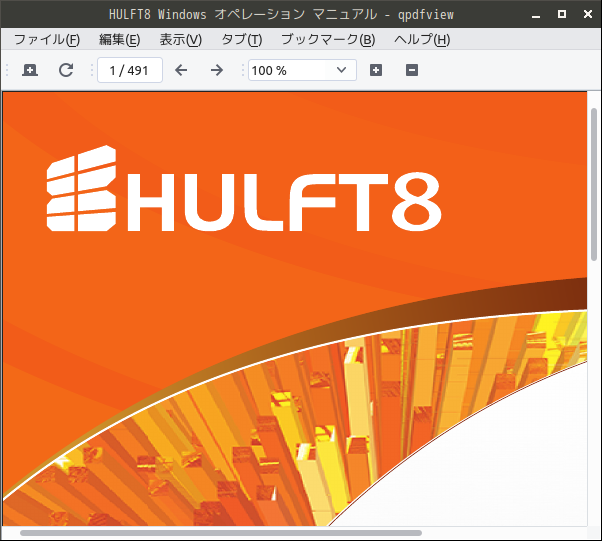
Task: Go to next page arrow
Action: [217, 70]
